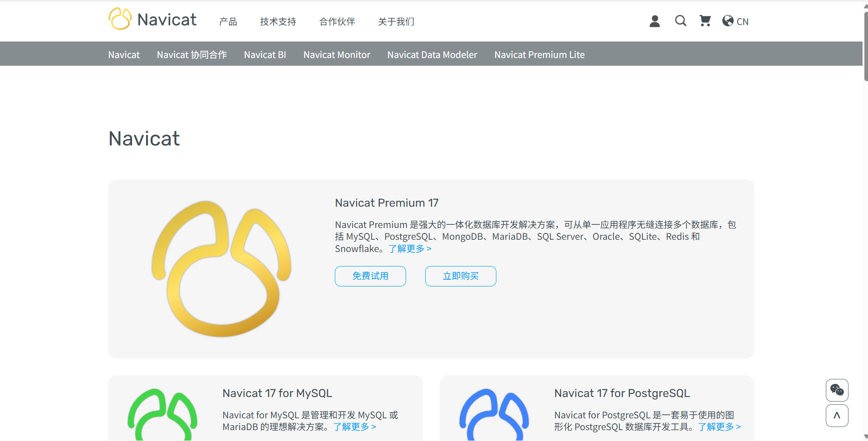Viewport: 868px width, 441px height.
Task: Open the 技术支持 menu
Action: (x=278, y=21)
